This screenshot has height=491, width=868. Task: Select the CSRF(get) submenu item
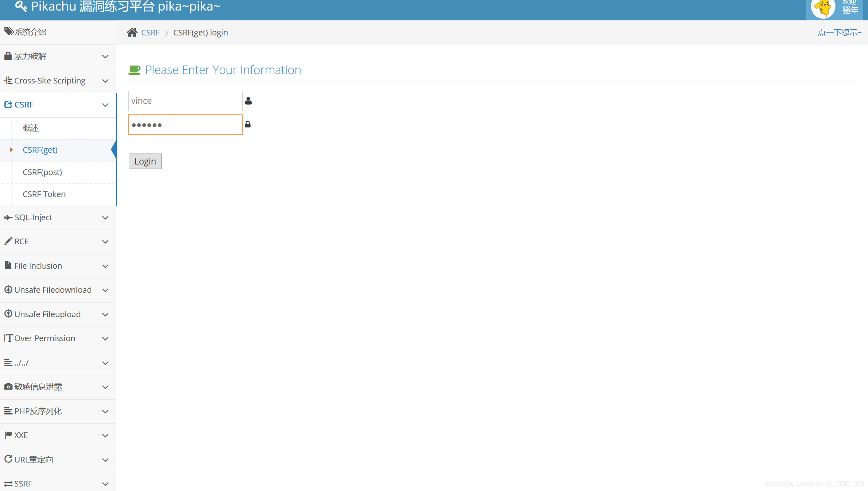58,150
